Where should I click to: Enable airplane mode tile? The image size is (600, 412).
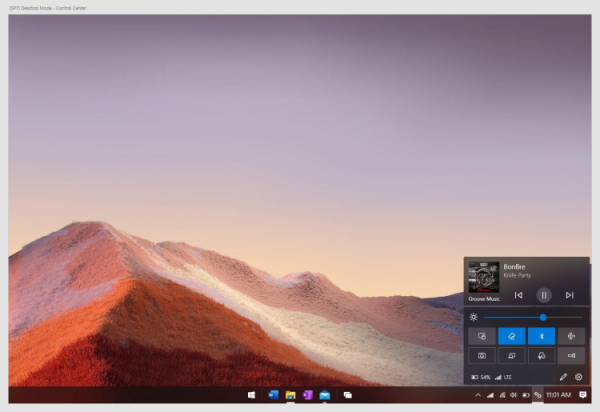pyautogui.click(x=571, y=336)
